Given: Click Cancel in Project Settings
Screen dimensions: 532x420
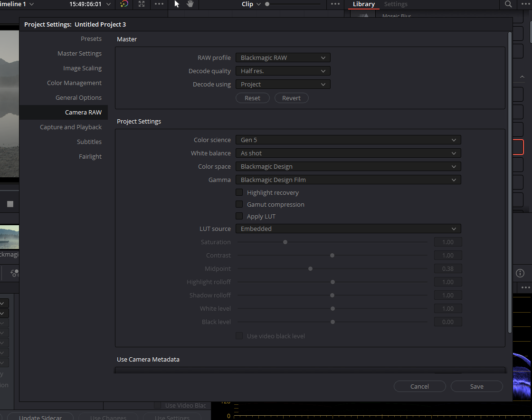Looking at the screenshot, I should coord(419,386).
